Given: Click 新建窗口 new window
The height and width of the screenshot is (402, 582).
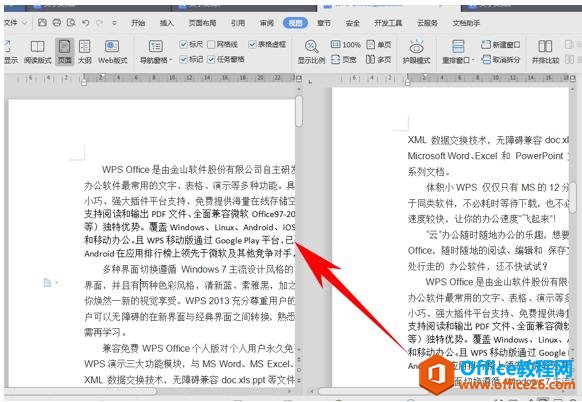Looking at the screenshot, I should 500,45.
